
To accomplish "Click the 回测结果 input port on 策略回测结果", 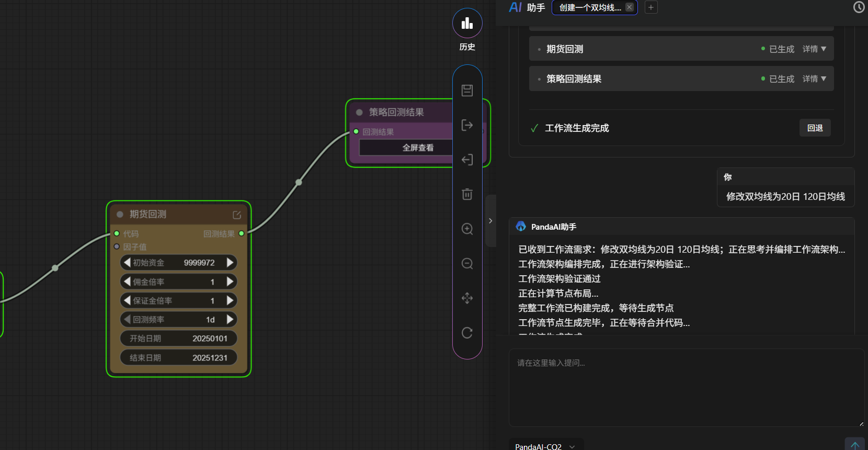I will 356,131.
